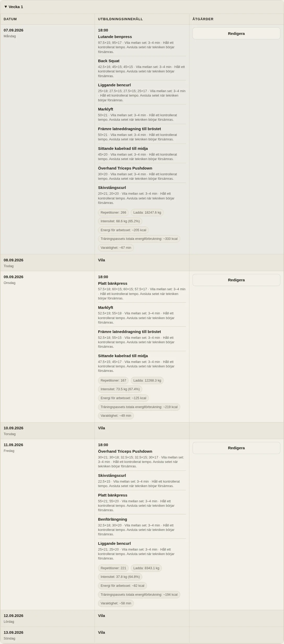
Task: Click Repetitioner: 266 badge
Action: point(113,213)
